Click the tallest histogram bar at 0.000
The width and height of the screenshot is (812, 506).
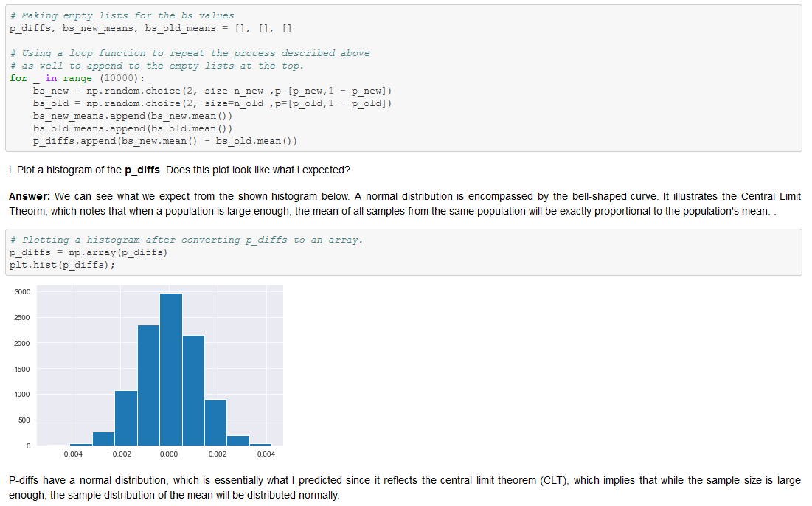tap(170, 369)
